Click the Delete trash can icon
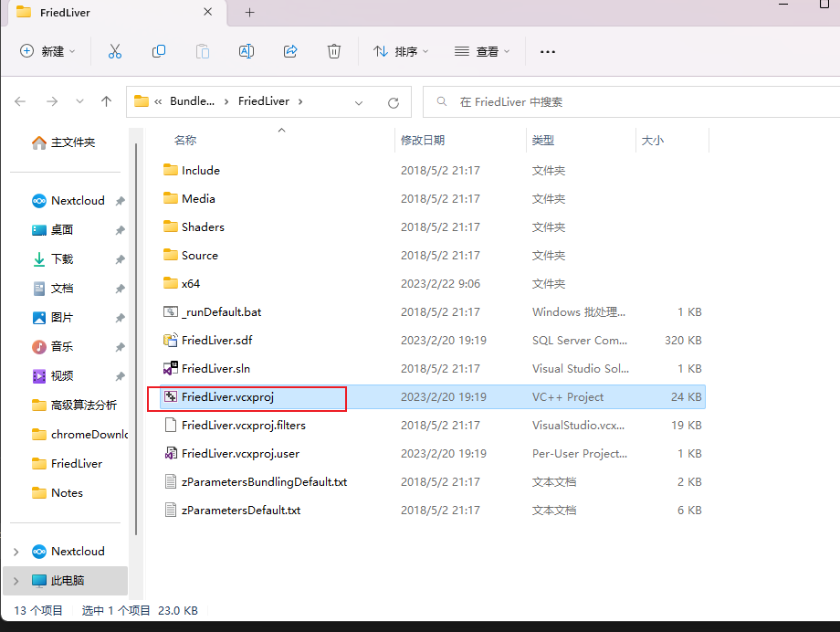The image size is (840, 632). [334, 51]
